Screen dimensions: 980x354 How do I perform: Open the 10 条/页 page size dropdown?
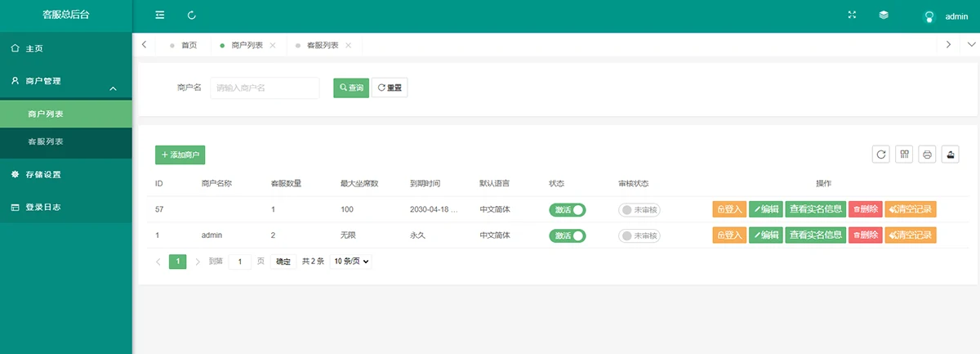351,262
